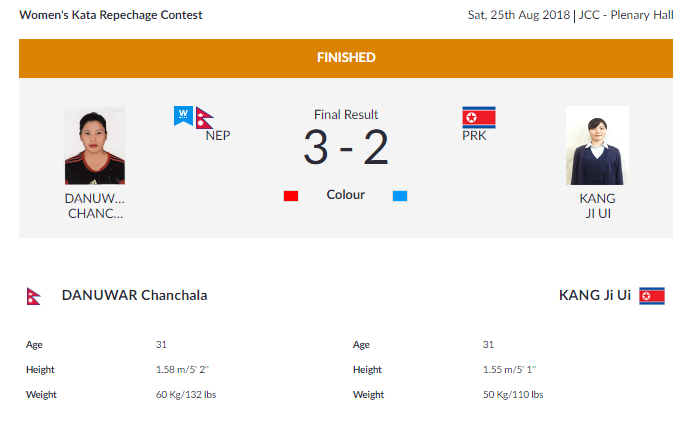Open DANUWAR Chanchala profile heading
The height and width of the screenshot is (424, 690).
pos(134,295)
